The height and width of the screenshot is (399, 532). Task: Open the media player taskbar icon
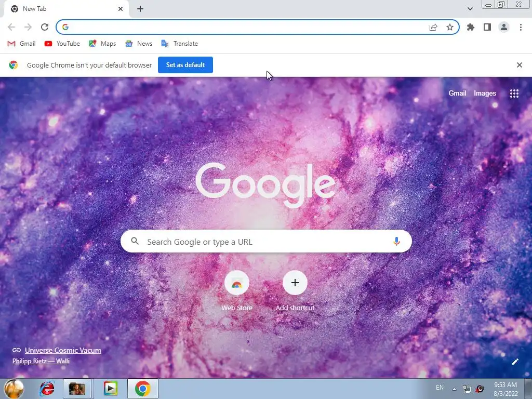110,389
